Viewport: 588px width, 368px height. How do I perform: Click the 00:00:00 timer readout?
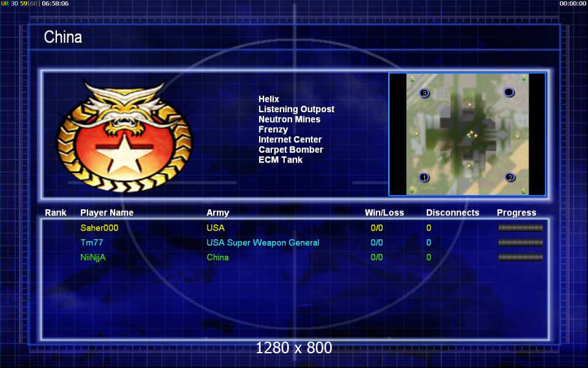click(573, 4)
